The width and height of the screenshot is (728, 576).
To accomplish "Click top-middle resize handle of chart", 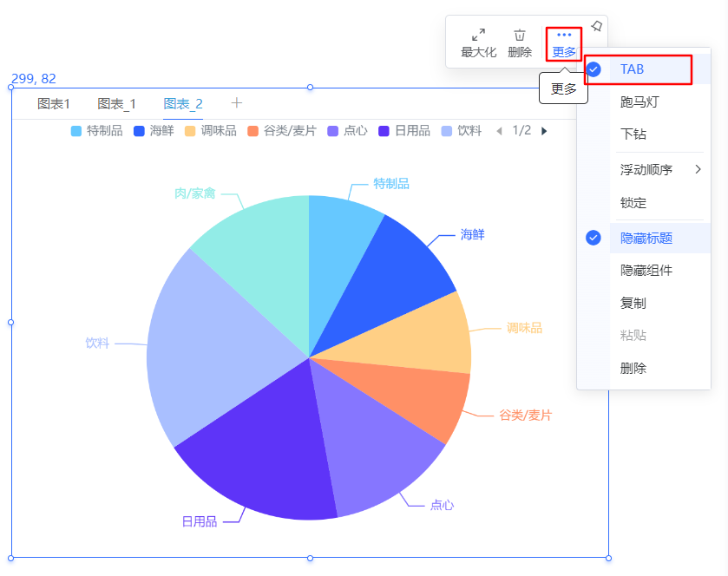I will 310,88.
